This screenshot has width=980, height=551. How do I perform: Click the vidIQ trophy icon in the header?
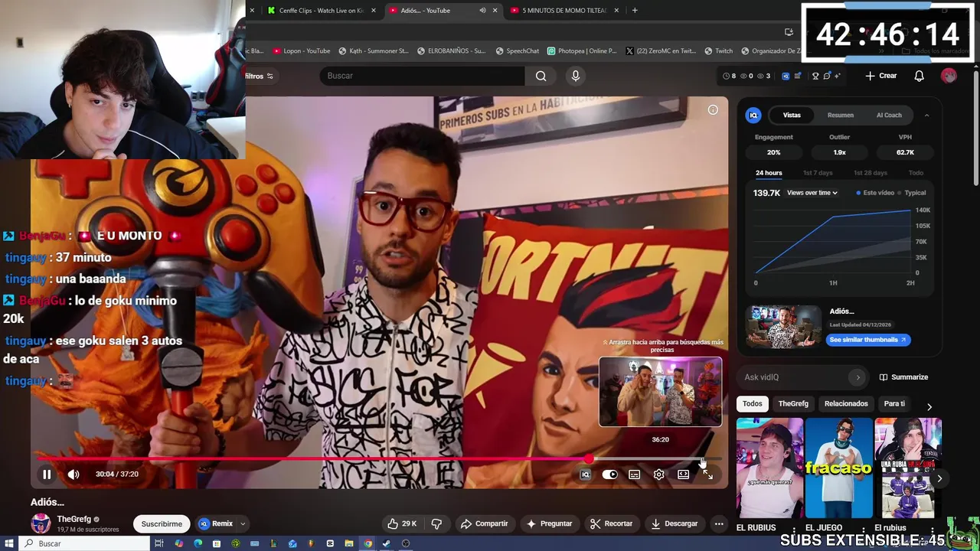(815, 76)
